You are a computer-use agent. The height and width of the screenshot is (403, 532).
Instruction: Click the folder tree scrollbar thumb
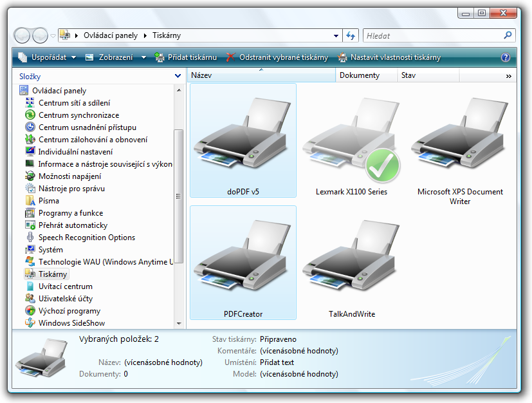(x=179, y=196)
